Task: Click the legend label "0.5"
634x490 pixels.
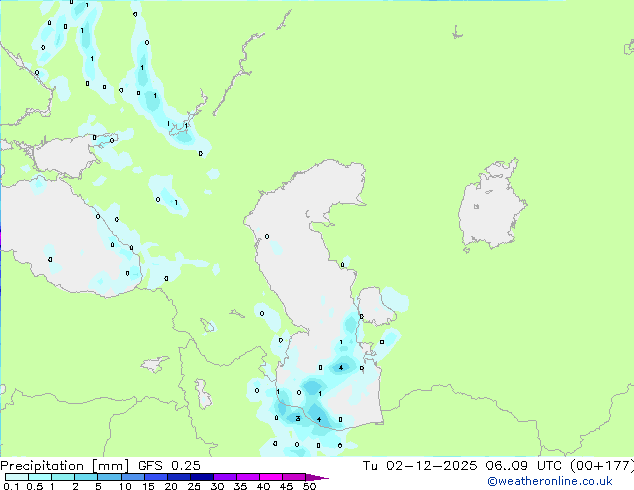Action: 35,486
